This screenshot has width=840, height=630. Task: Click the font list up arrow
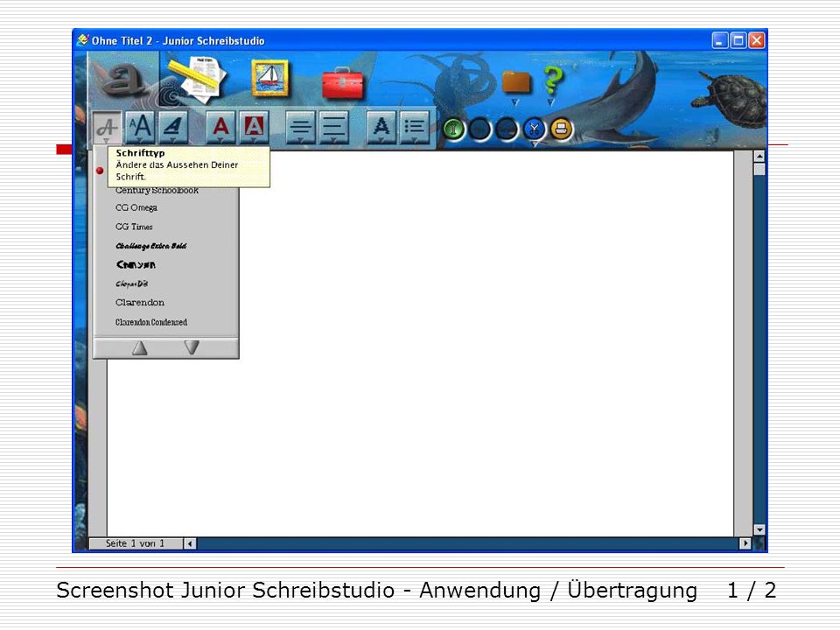(x=140, y=348)
